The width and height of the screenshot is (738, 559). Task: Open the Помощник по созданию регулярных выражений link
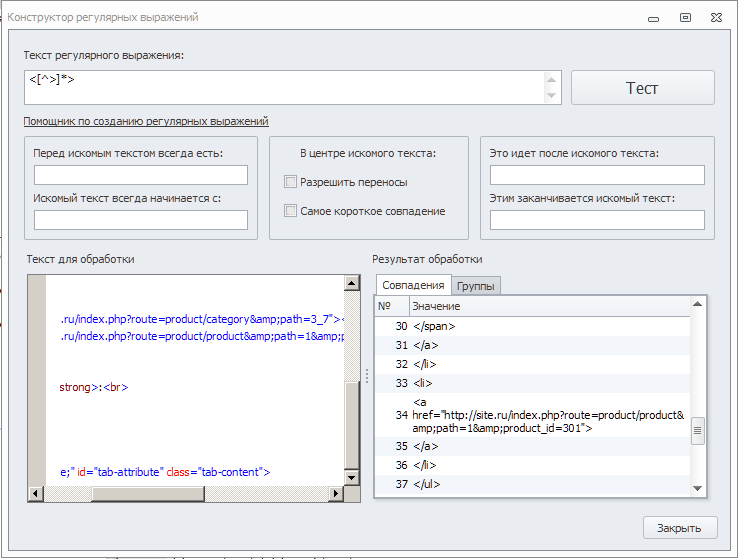click(x=146, y=121)
